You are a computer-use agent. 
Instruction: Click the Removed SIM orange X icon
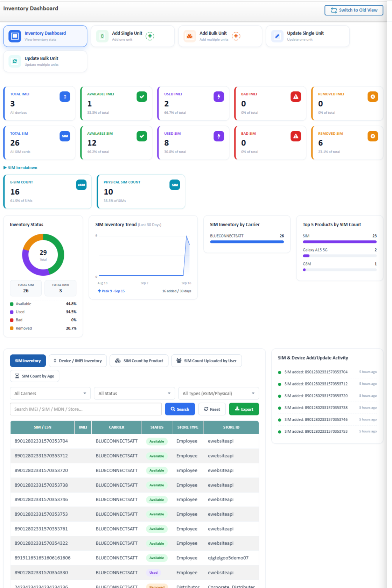tap(373, 136)
